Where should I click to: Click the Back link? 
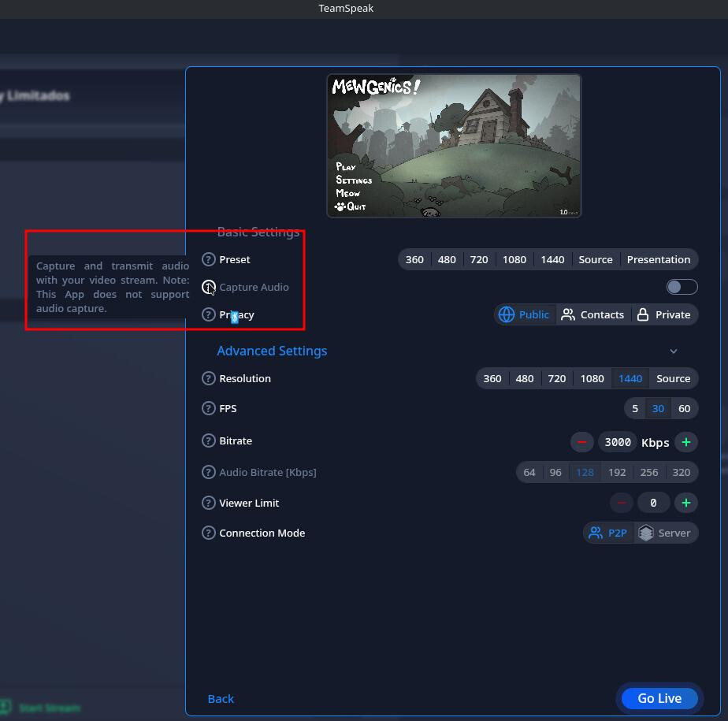coord(221,699)
